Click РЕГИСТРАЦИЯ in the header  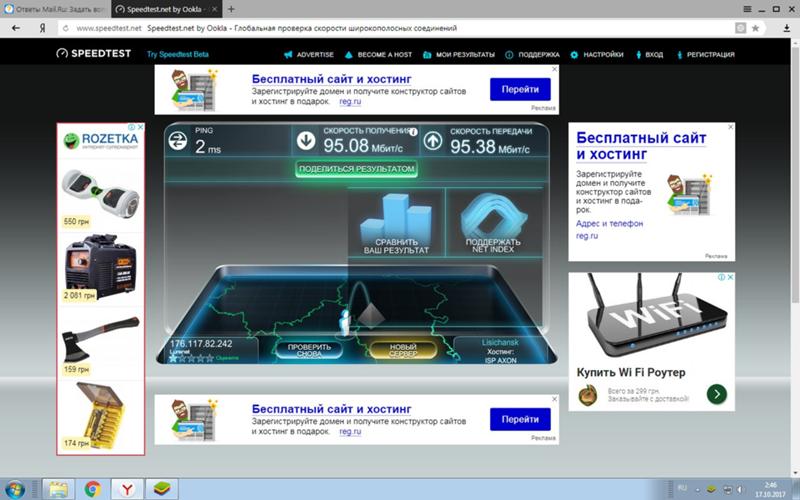pyautogui.click(x=706, y=55)
